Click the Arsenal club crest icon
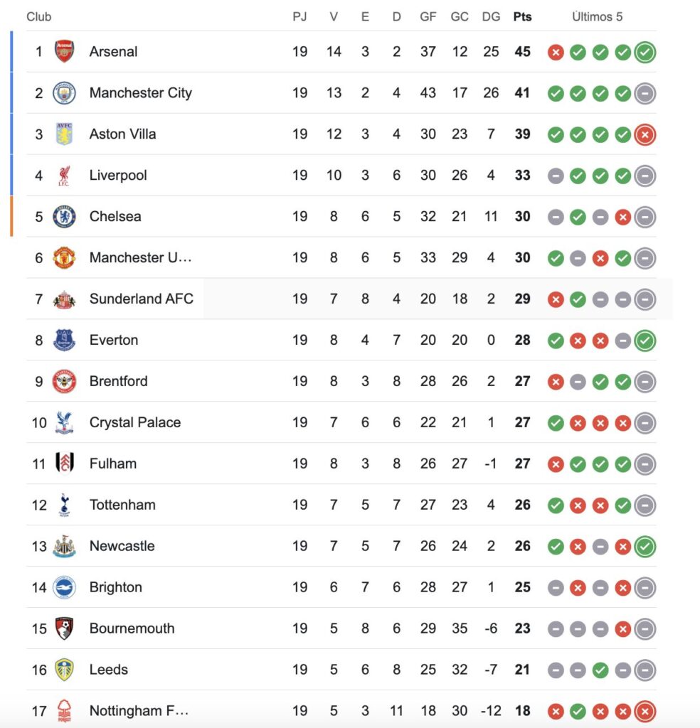 point(64,52)
